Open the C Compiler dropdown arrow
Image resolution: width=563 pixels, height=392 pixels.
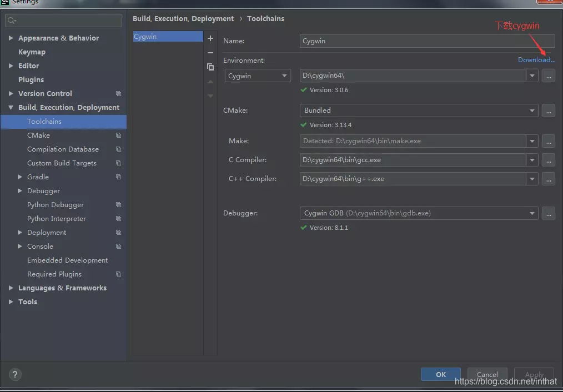click(532, 160)
